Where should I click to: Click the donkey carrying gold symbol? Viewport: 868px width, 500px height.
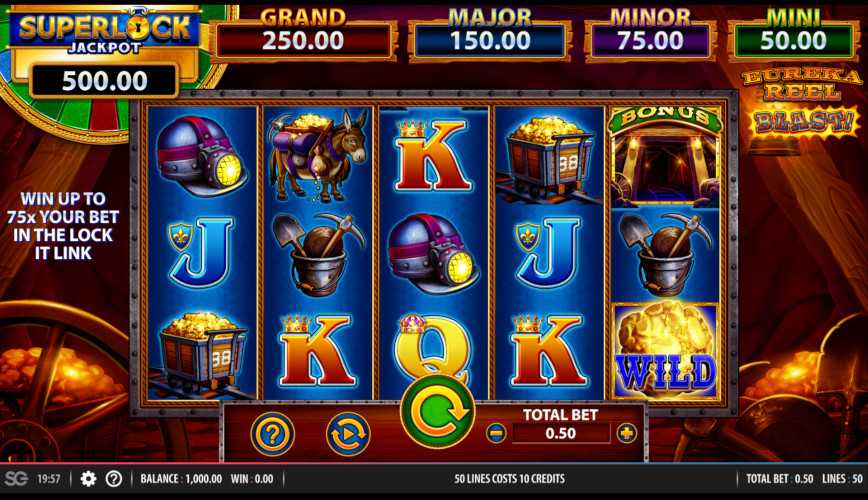point(318,156)
